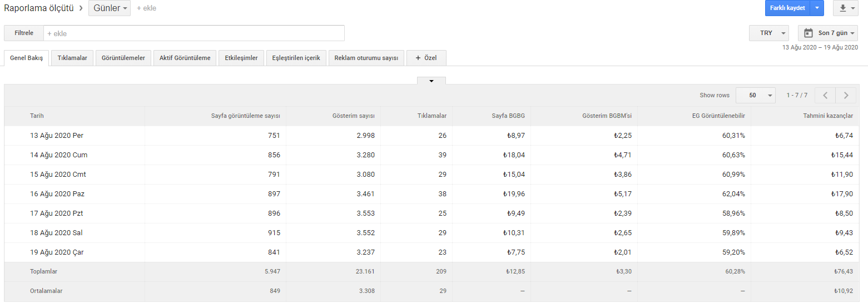Switch to Eşleştirilen içerik tab
868x308 pixels.
coord(296,58)
